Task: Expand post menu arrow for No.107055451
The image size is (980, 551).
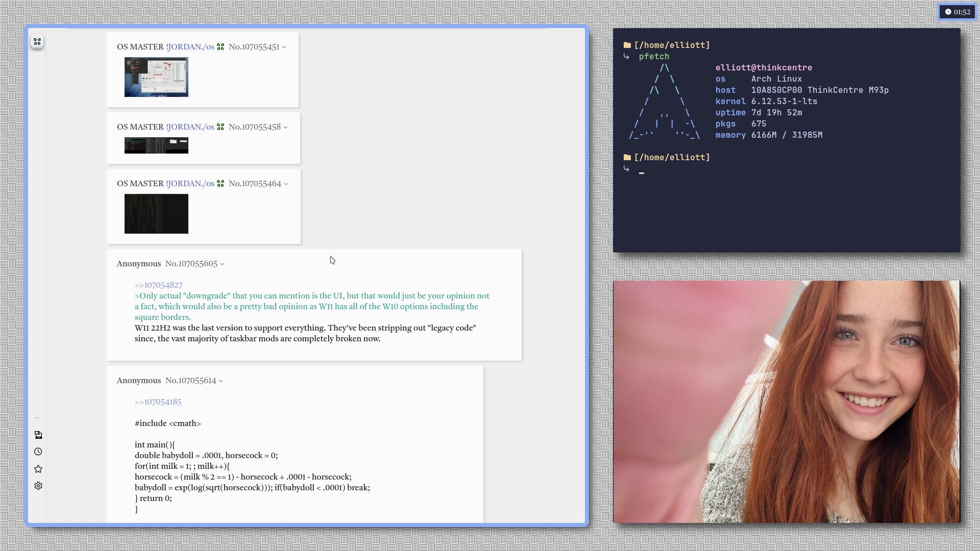Action: pyautogui.click(x=284, y=47)
